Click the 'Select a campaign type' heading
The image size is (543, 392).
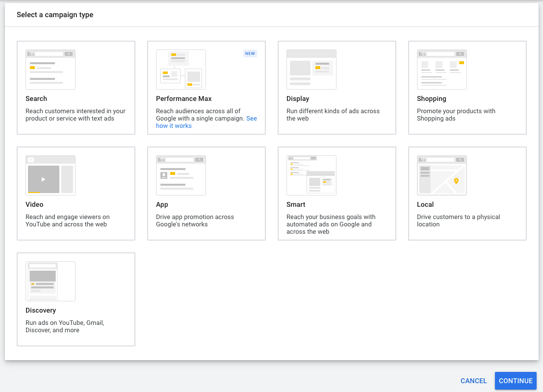[55, 15]
